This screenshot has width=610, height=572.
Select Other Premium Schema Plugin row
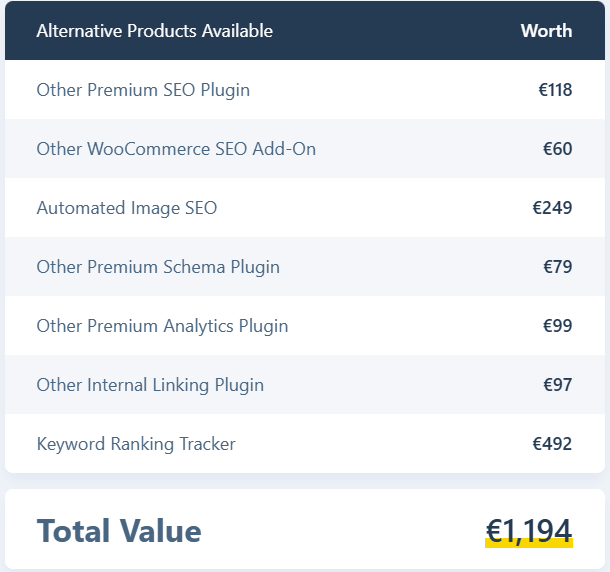[305, 267]
